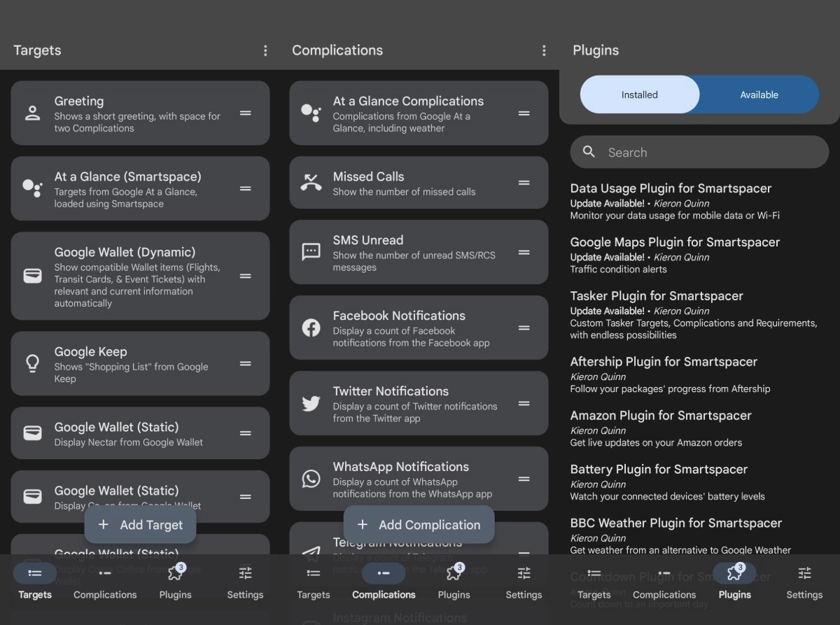The image size is (840, 625).
Task: Click the Add Complication button
Action: 419,525
